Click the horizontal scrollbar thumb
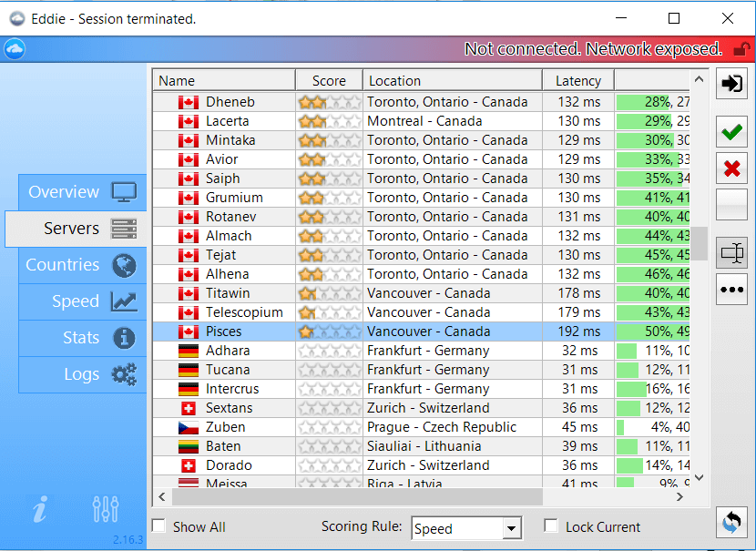The height and width of the screenshot is (551, 756). (x=357, y=496)
